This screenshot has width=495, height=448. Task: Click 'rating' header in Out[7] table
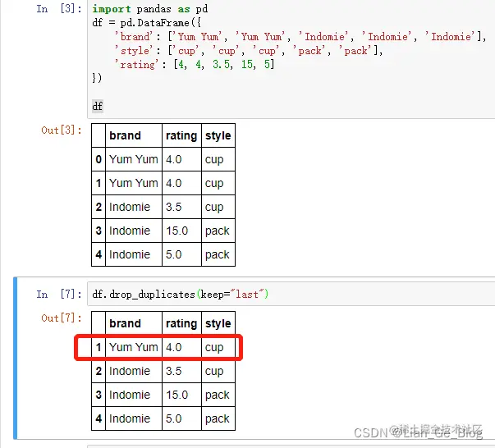[x=181, y=323]
